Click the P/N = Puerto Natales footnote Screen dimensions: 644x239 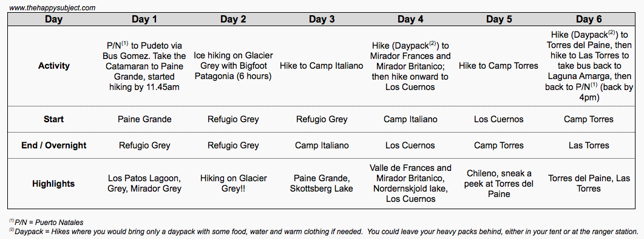click(46, 223)
